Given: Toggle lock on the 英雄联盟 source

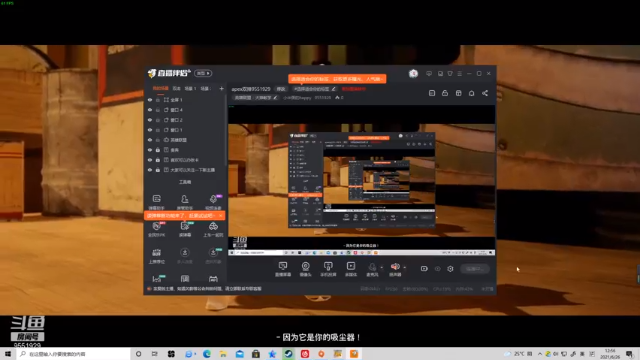Looking at the screenshot, I should click(158, 140).
